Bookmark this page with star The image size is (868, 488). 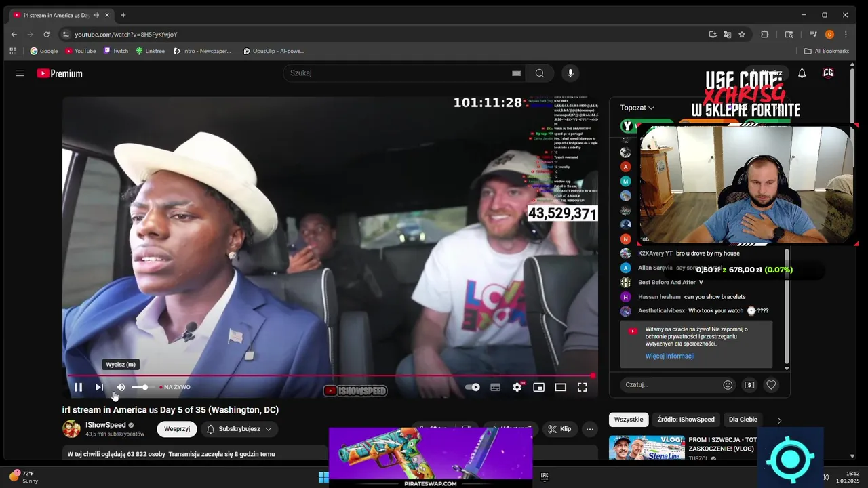[x=742, y=34]
